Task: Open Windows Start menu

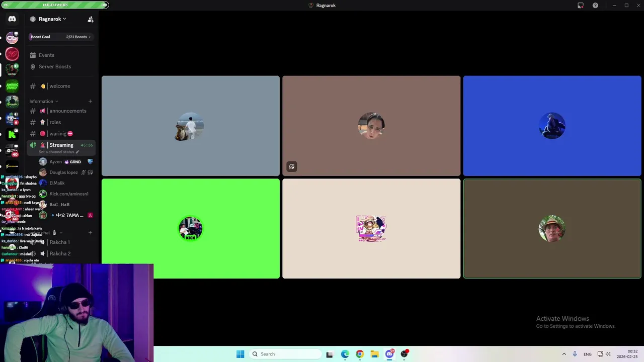Action: point(240,354)
